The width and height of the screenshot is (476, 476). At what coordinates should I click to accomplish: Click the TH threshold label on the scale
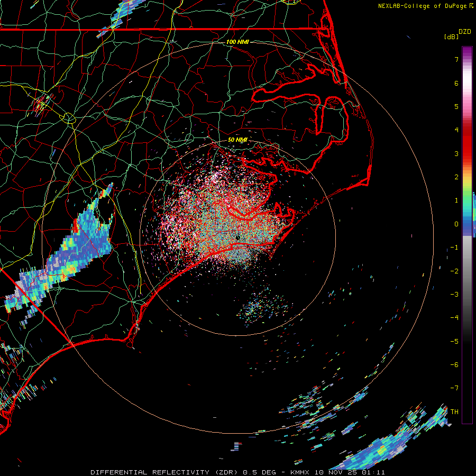point(454,412)
